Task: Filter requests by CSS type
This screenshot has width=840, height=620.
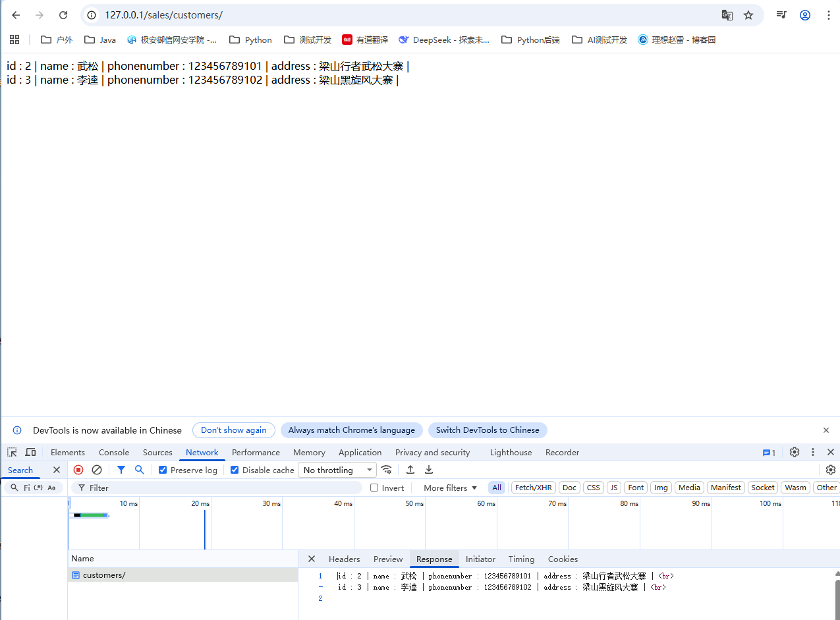Action: [594, 488]
